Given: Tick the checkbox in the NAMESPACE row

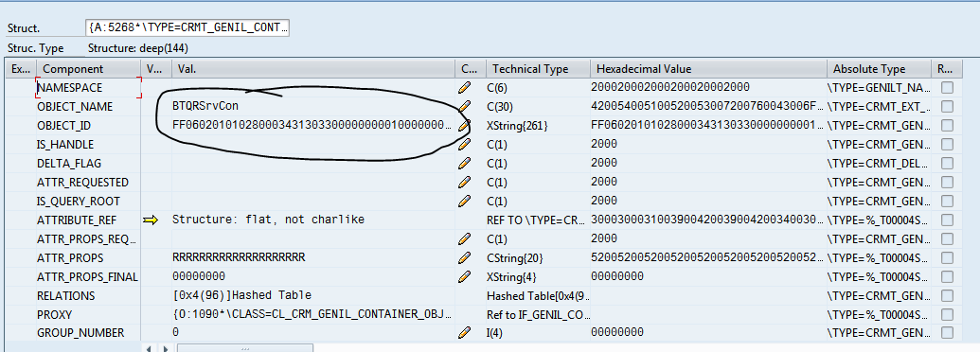Looking at the screenshot, I should point(947,88).
